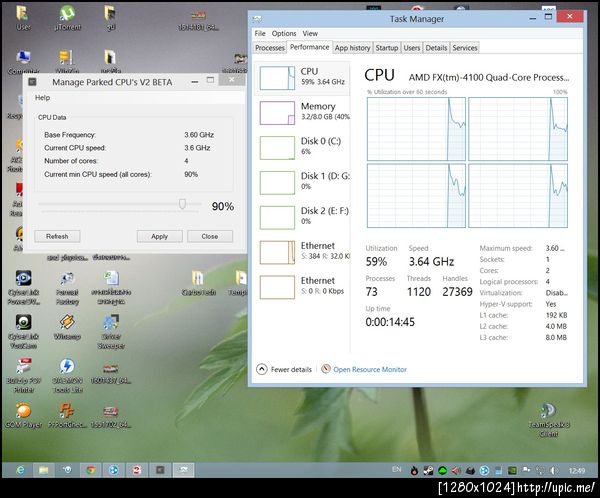Open Help menu in Manage Parked CPU's
This screenshot has height=498, width=600.
point(42,98)
